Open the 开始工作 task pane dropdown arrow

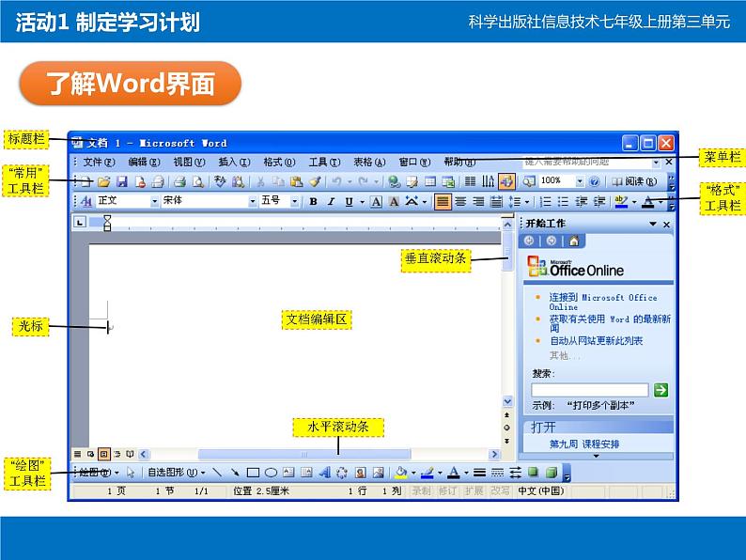click(x=653, y=224)
